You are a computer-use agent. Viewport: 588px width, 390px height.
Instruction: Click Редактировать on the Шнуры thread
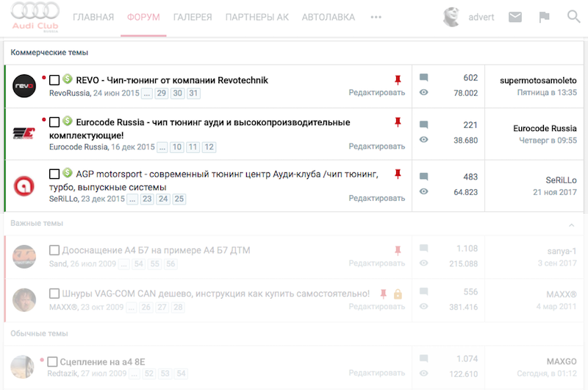point(377,307)
